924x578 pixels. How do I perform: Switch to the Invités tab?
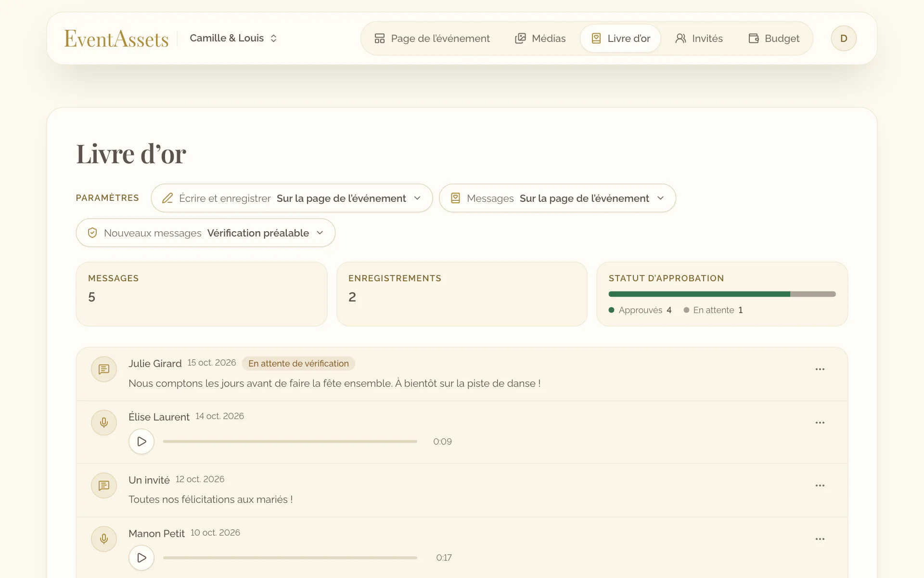tap(699, 39)
